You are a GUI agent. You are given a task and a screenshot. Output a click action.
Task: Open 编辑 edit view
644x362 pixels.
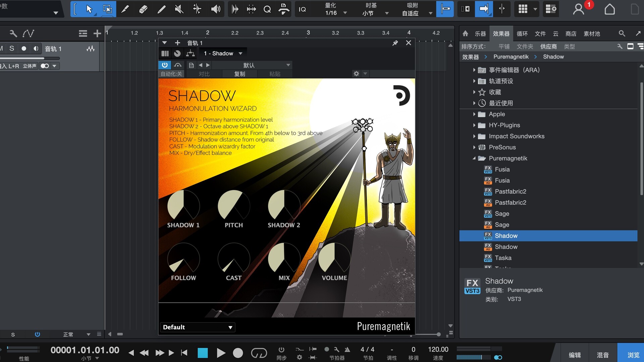point(575,355)
